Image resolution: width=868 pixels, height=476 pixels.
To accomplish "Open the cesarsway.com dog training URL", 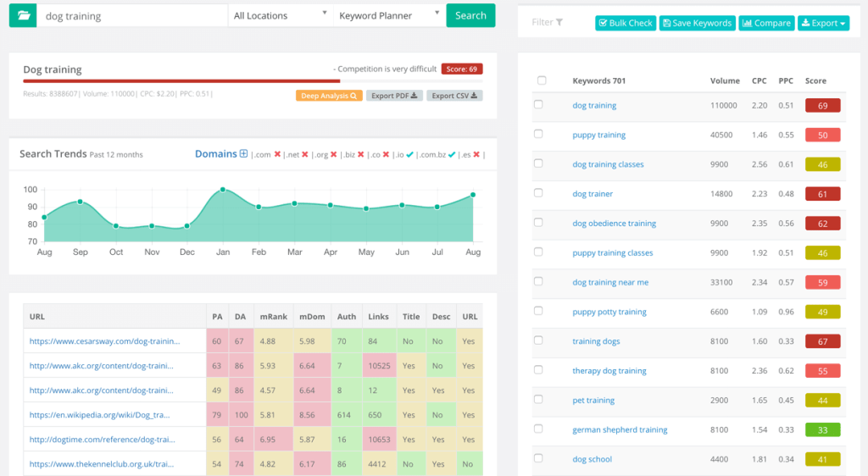I will click(104, 341).
